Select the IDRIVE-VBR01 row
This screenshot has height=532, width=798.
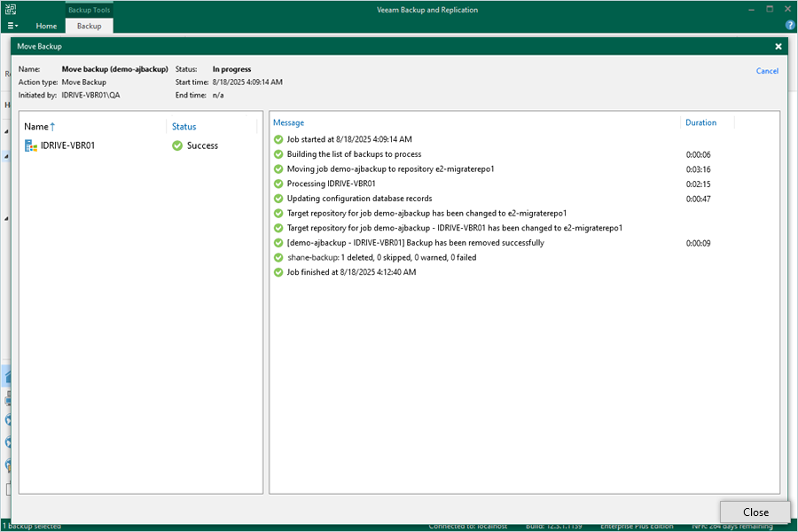tap(140, 145)
